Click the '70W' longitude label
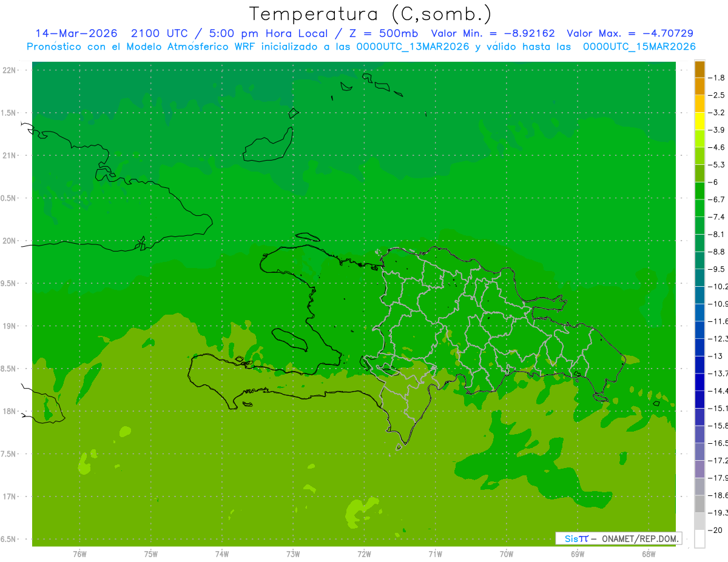Viewport: 728px width, 562px height. tap(507, 554)
